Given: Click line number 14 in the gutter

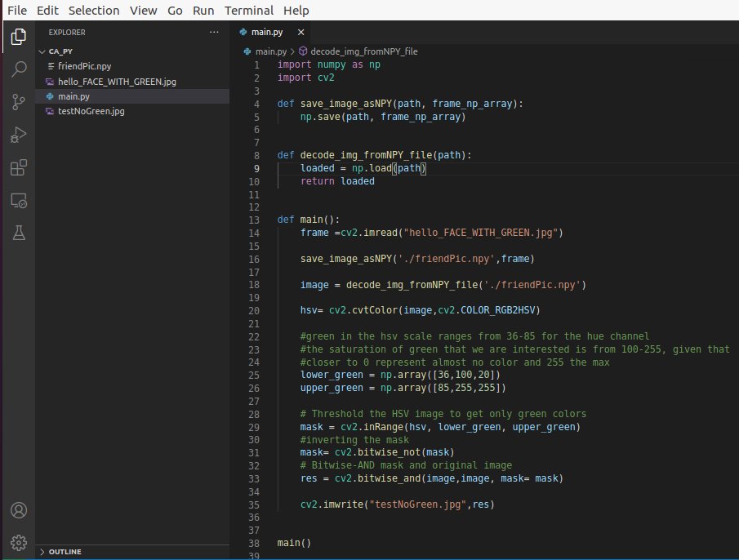Looking at the screenshot, I should pos(254,233).
